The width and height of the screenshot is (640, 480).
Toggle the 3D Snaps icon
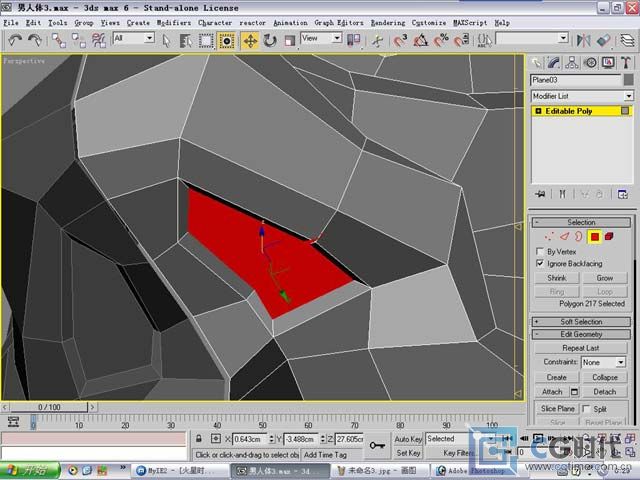tap(400, 40)
